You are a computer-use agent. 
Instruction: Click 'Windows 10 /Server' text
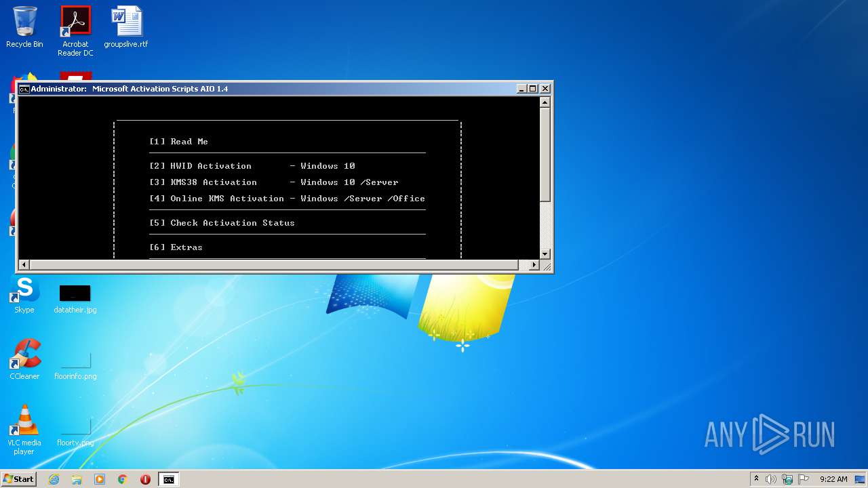(349, 182)
